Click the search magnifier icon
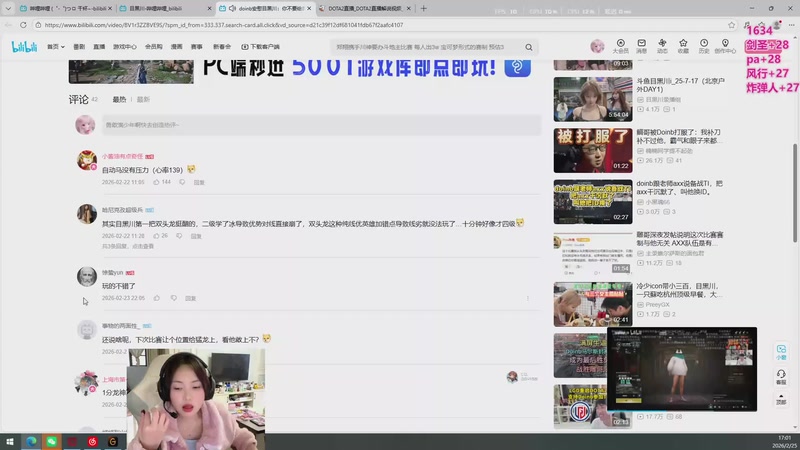The image size is (800, 450). click(x=529, y=47)
